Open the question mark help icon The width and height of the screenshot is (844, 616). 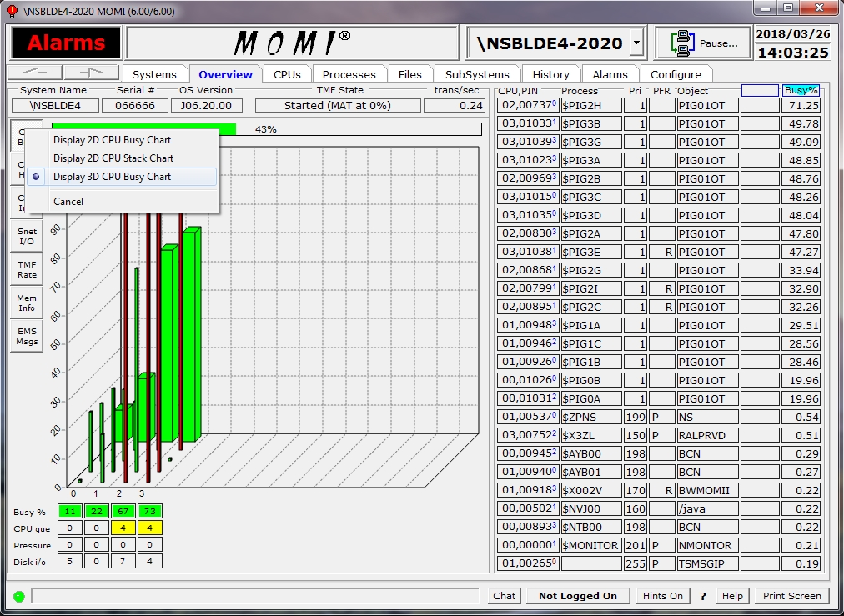point(703,596)
